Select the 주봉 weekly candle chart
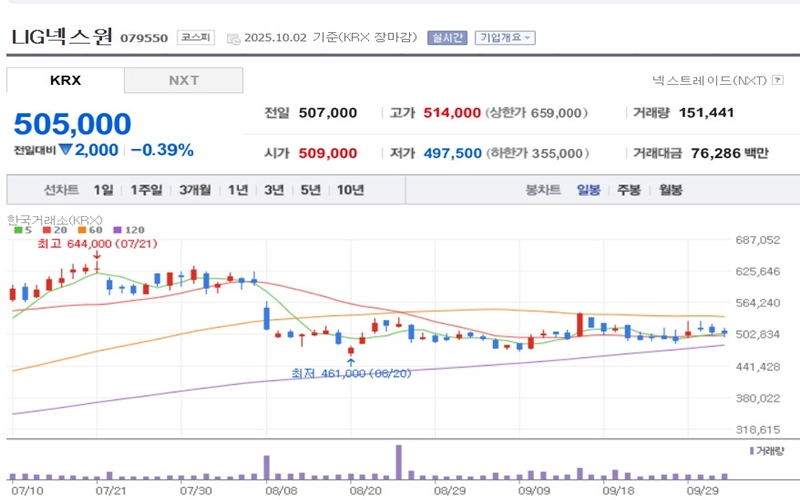800x500 pixels. coord(629,190)
